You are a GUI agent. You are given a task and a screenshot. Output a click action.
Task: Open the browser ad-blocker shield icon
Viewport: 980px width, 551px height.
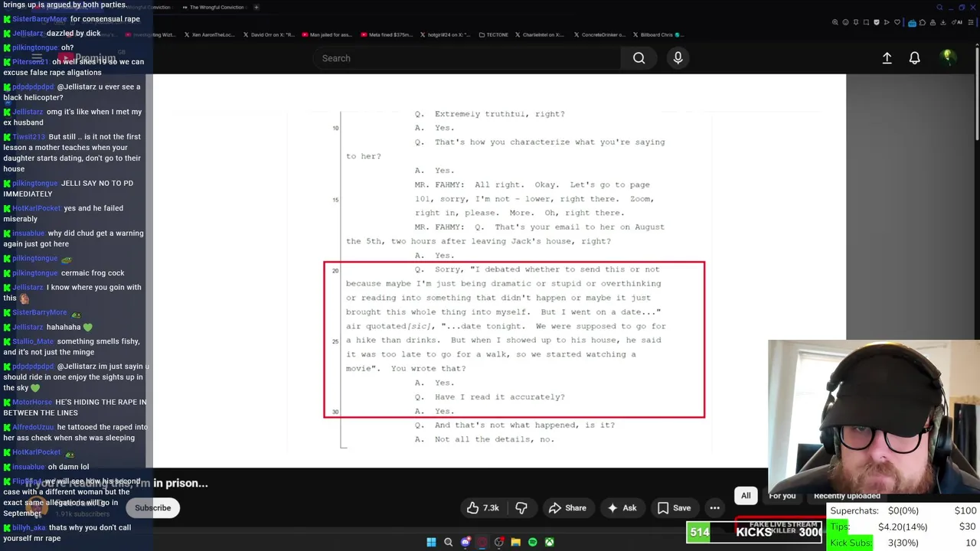pyautogui.click(x=877, y=22)
